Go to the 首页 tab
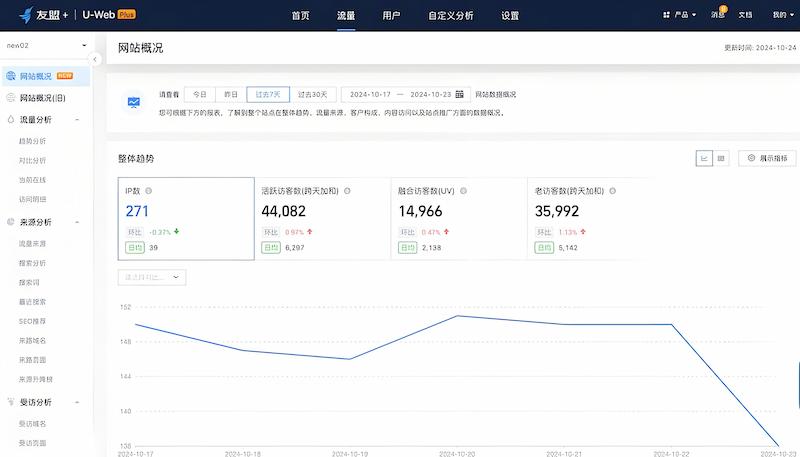This screenshot has height=457, width=800. [301, 15]
